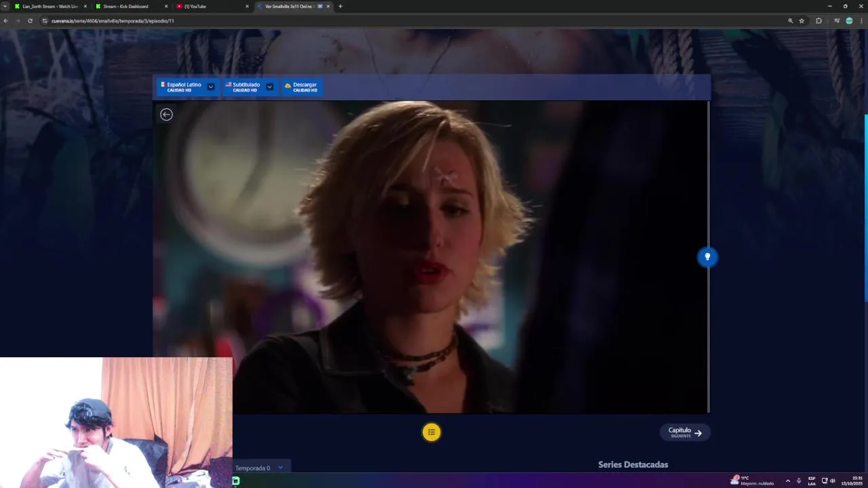Go forward in browser history
Image resolution: width=868 pixels, height=488 pixels.
coord(18,21)
